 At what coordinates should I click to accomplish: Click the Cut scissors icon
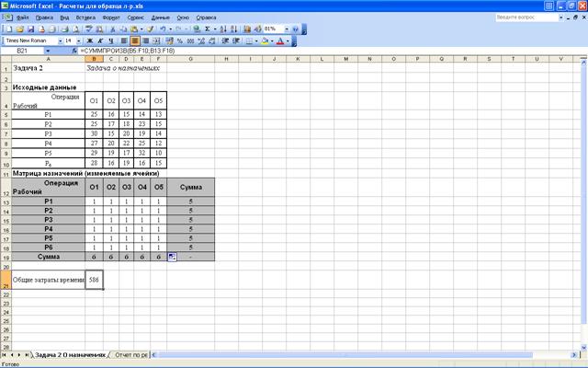coord(112,29)
